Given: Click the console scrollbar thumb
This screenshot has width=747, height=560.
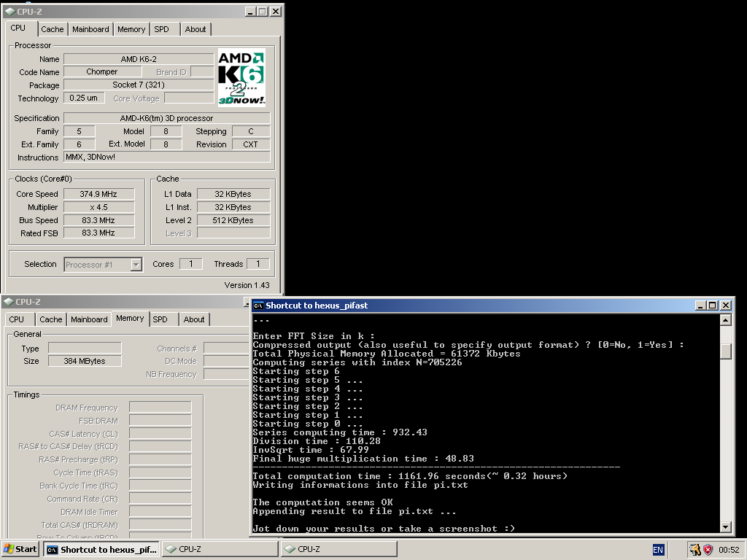Looking at the screenshot, I should [726, 351].
